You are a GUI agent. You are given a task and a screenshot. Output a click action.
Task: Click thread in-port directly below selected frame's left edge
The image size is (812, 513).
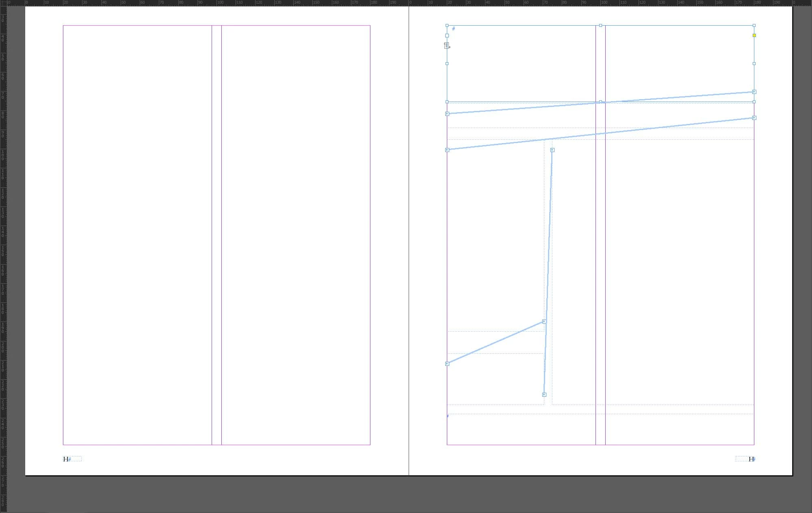[447, 114]
